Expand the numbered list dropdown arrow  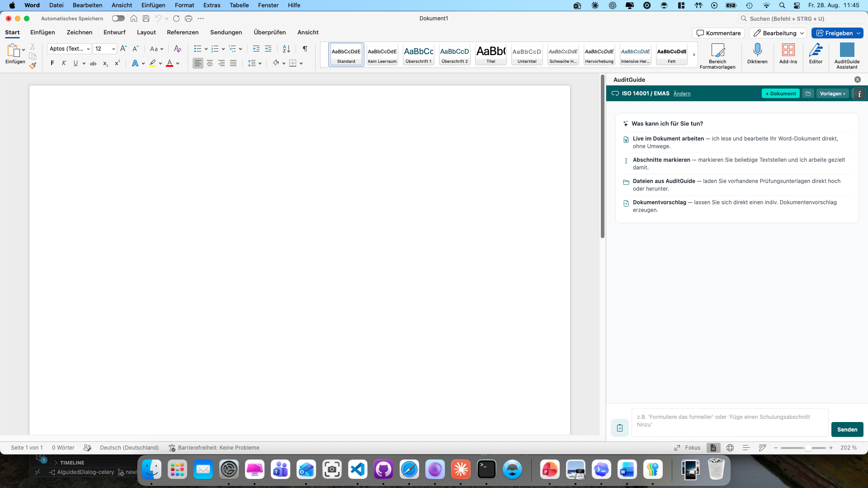[x=223, y=49]
